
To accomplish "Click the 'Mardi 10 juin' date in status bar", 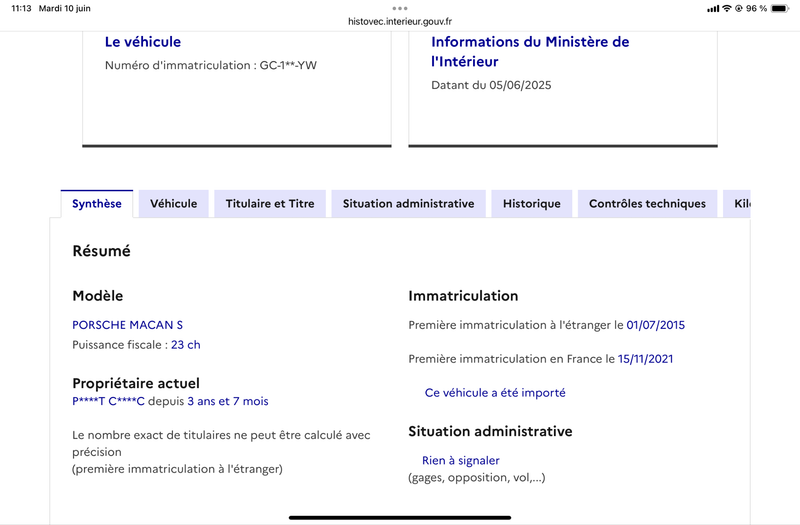I will (65, 8).
